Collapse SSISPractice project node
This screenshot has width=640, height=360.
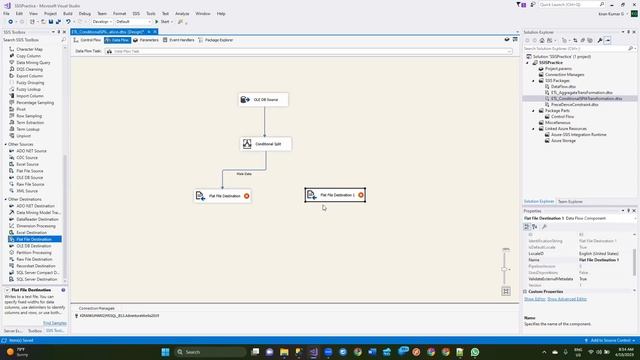527,63
